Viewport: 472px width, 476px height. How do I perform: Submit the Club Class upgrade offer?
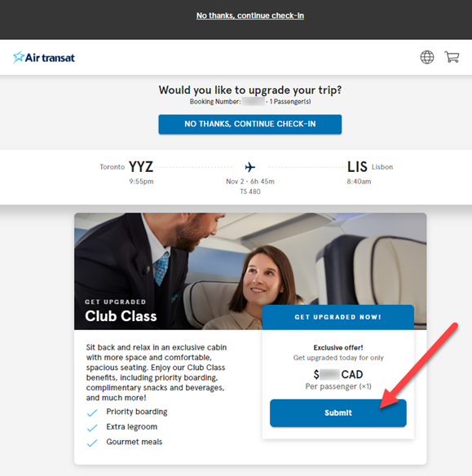click(x=337, y=413)
